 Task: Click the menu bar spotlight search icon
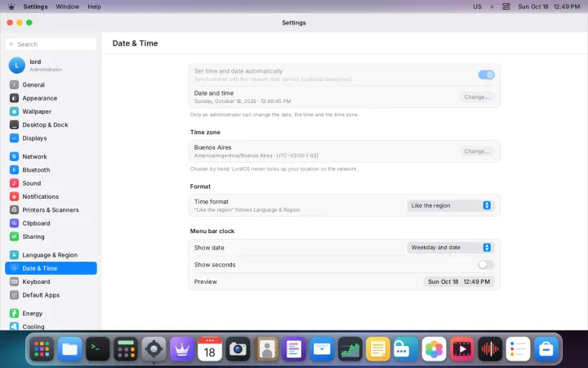coord(492,7)
